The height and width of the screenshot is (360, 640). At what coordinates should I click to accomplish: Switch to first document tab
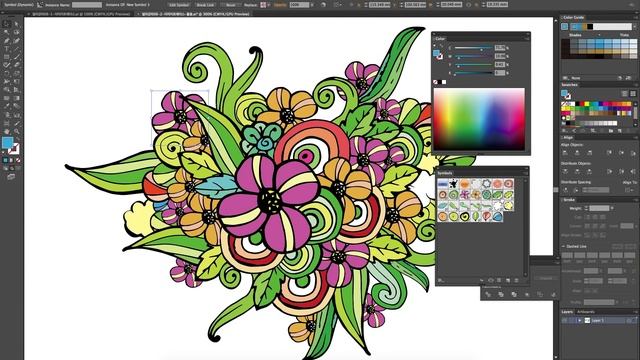(x=80, y=14)
